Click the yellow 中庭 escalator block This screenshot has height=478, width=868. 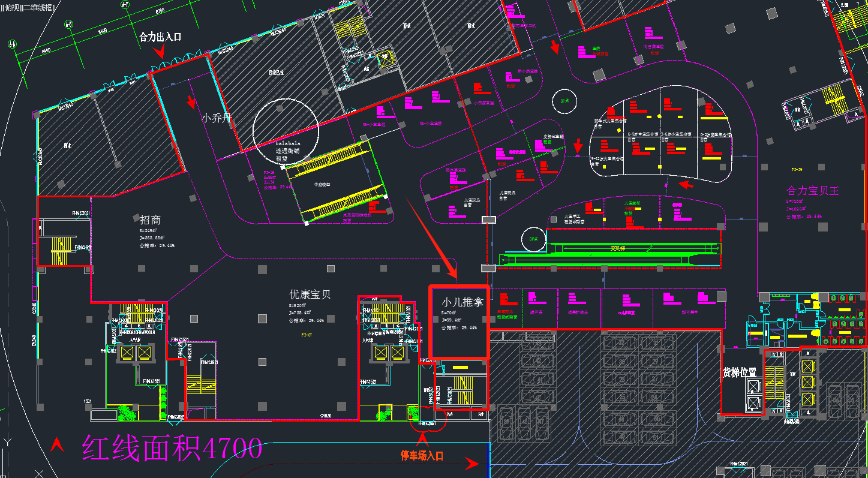tap(336, 183)
